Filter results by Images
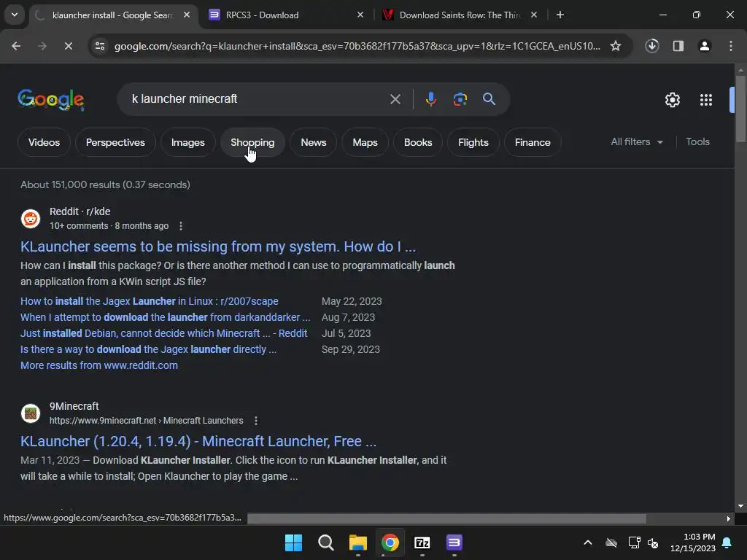 187,142
